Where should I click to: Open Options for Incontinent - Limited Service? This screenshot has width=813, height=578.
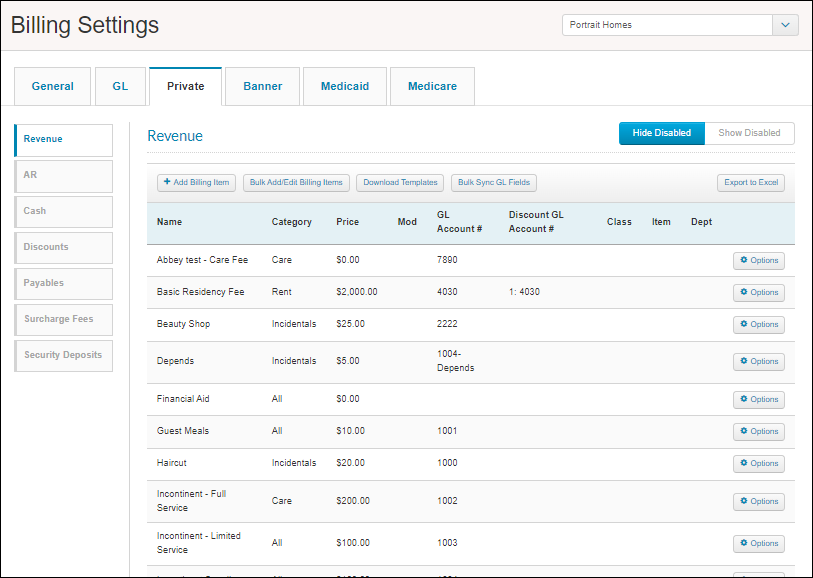point(759,543)
